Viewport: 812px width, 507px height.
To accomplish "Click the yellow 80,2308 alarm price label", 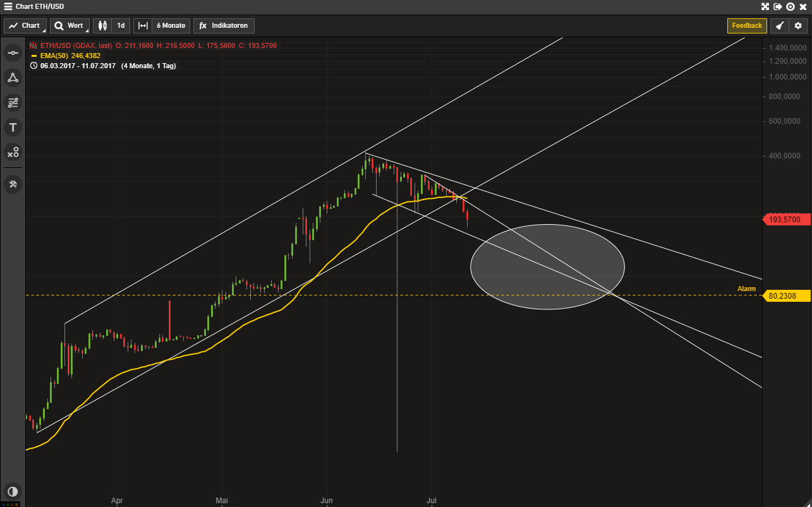I will [785, 295].
